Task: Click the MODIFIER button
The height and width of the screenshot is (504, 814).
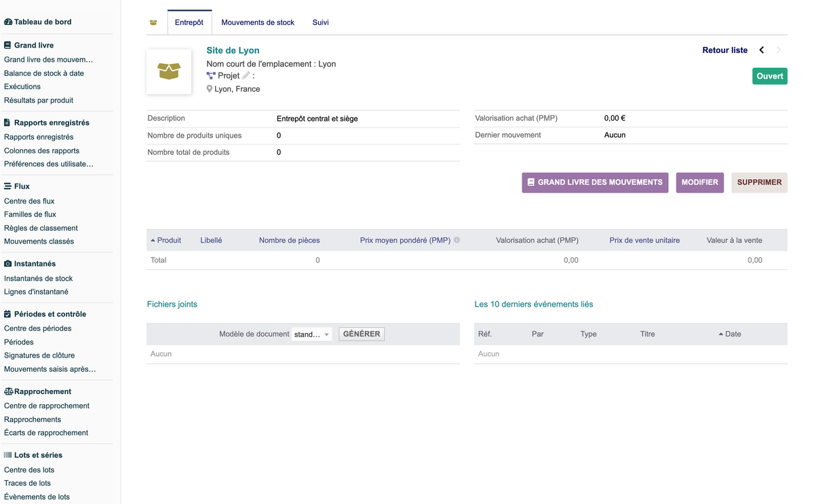Action: click(x=700, y=182)
